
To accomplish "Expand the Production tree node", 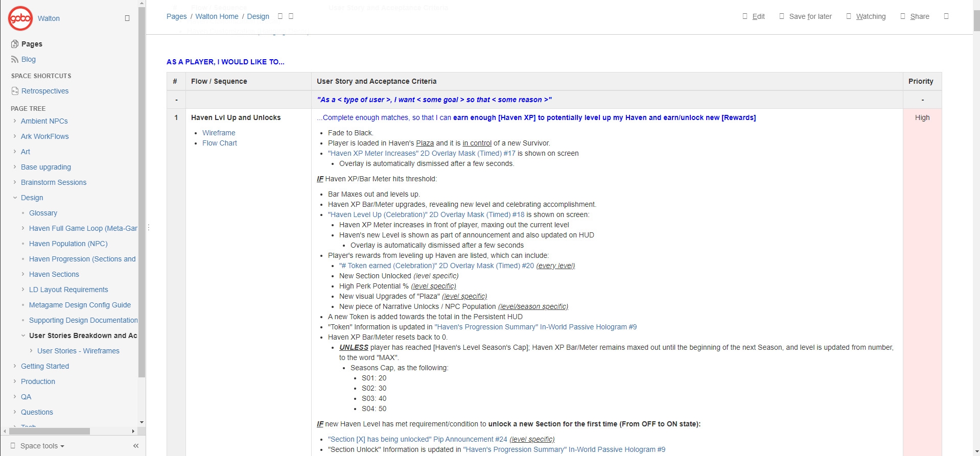I will 15,381.
